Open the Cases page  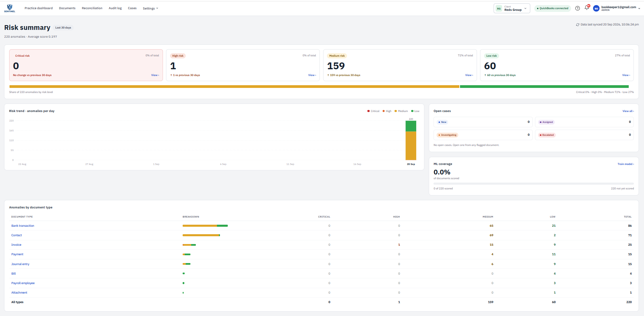coord(132,8)
